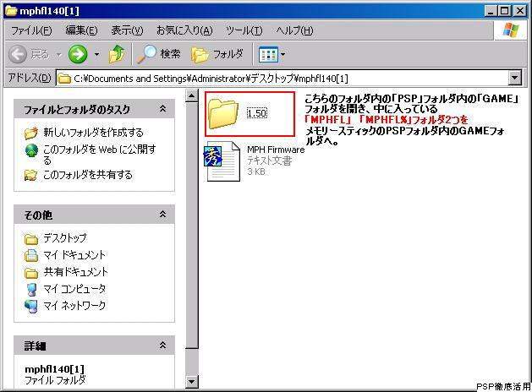Click the 検索 toolbar label
This screenshot has height=392, width=532.
[170, 54]
